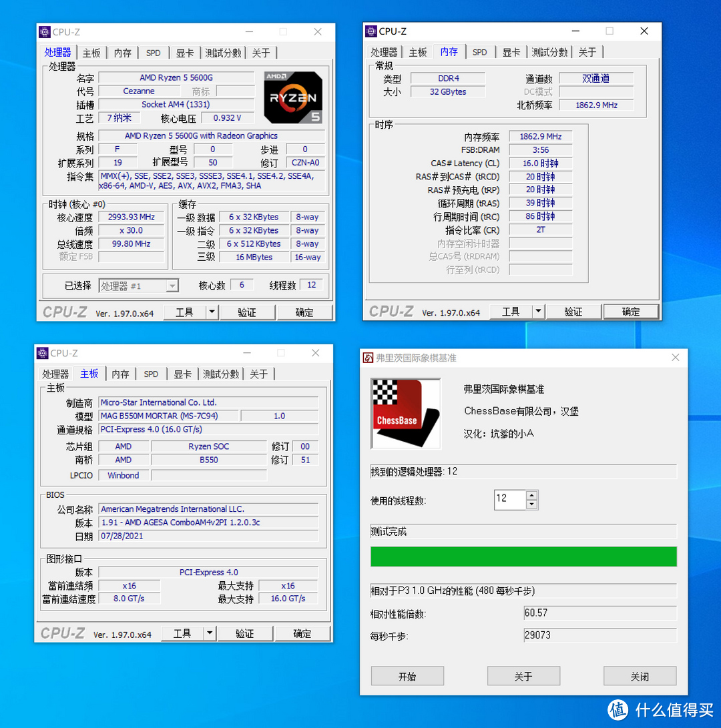Increase thread count with up spinner arrow
The height and width of the screenshot is (728, 721).
[x=532, y=495]
